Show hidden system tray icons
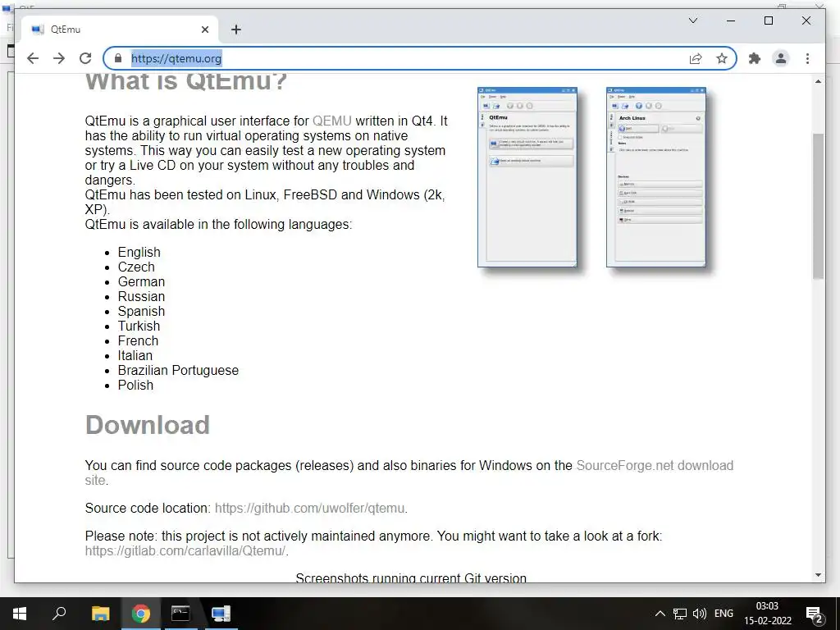The width and height of the screenshot is (840, 630). [660, 614]
